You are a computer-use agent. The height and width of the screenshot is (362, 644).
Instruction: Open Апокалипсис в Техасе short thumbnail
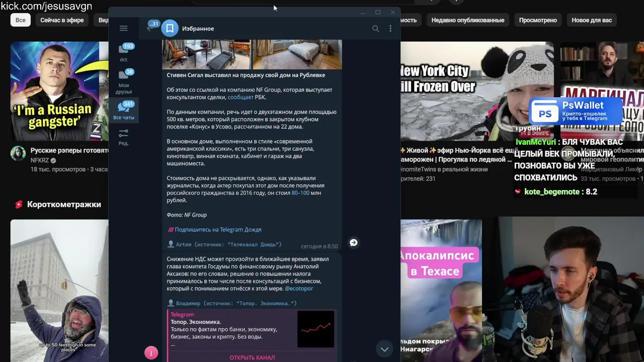441,291
